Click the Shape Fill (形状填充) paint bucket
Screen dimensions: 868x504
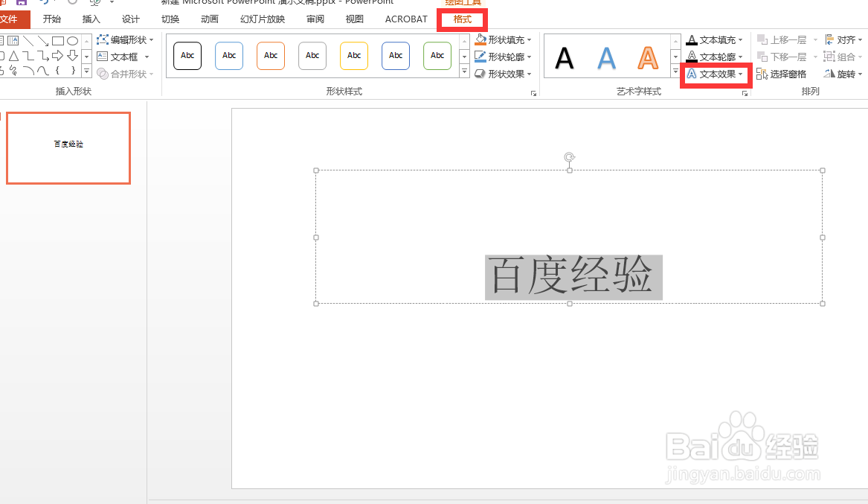(480, 40)
